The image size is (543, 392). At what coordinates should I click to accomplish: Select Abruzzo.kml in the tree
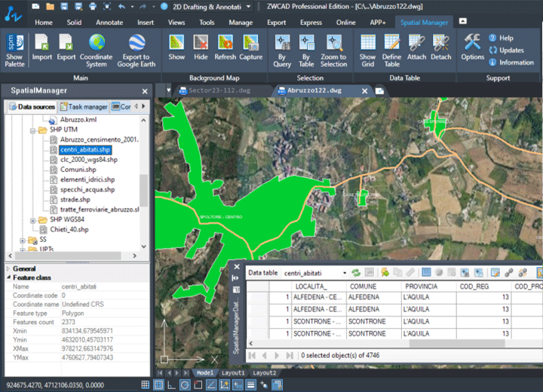click(78, 119)
